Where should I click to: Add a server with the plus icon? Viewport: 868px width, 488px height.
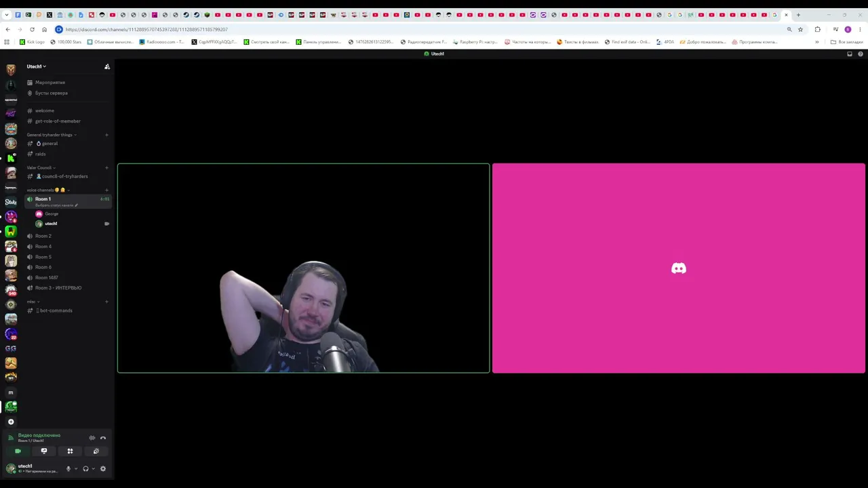[11, 422]
